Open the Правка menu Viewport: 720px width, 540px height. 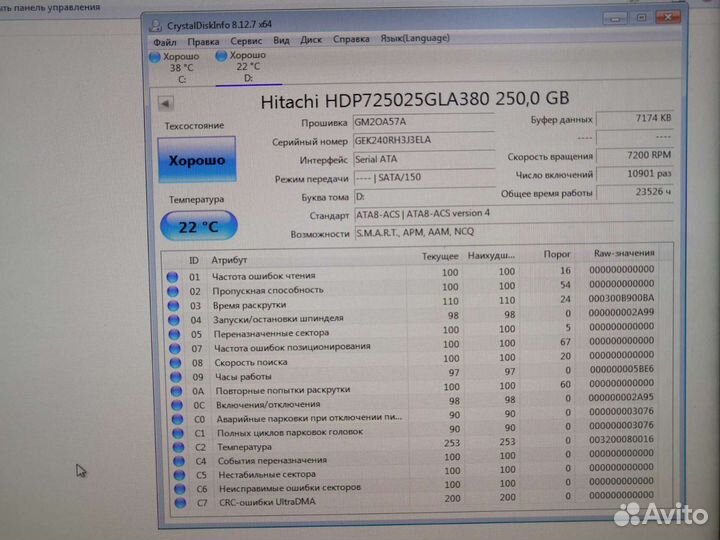pyautogui.click(x=203, y=42)
